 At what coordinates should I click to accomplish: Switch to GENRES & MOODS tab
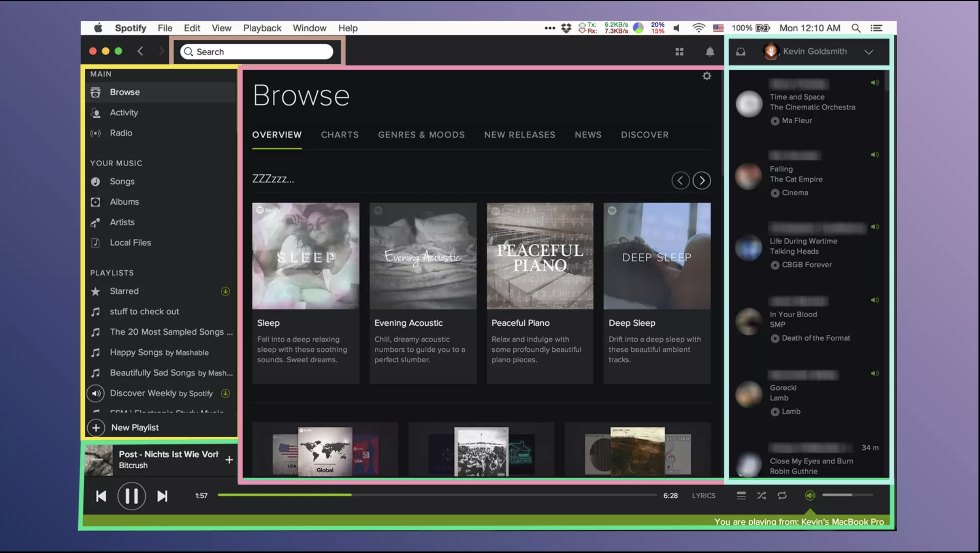pyautogui.click(x=421, y=135)
